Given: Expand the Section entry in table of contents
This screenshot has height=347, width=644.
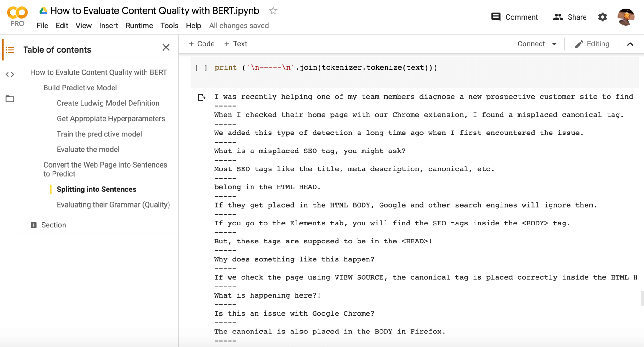Looking at the screenshot, I should point(33,225).
